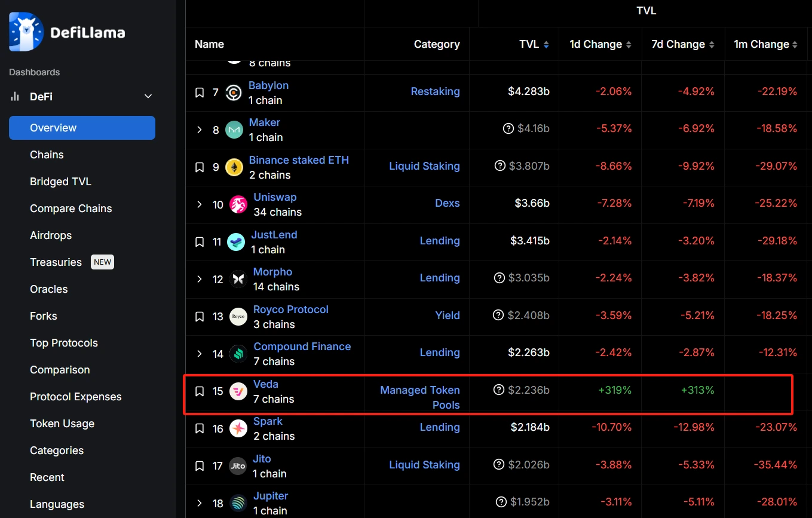Bookmark the Jito protocol
The width and height of the screenshot is (812, 518).
click(200, 466)
